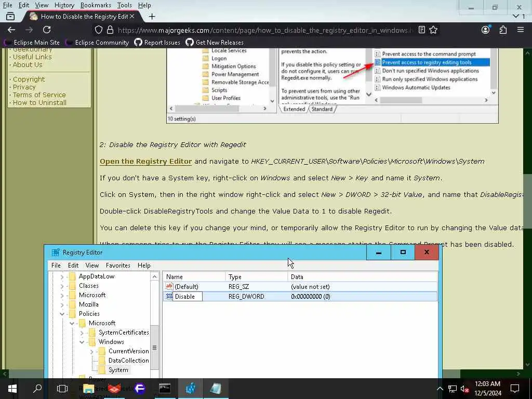Image resolution: width=532 pixels, height=399 pixels.
Task: Open the Windows Start menu
Action: click(12, 389)
